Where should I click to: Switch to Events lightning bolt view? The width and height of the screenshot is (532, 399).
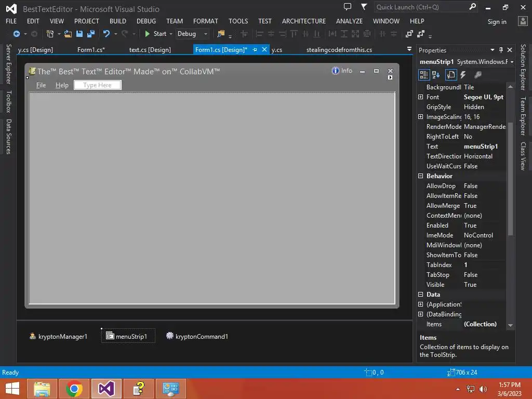[463, 75]
